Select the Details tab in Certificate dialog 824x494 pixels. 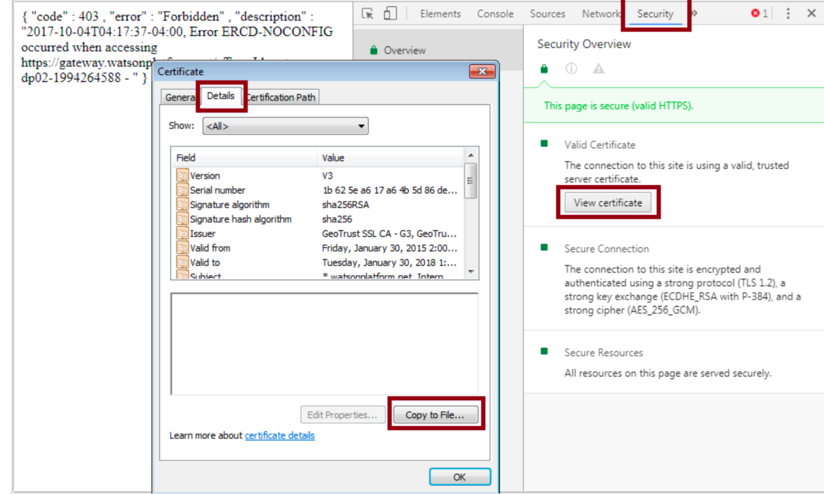point(221,96)
